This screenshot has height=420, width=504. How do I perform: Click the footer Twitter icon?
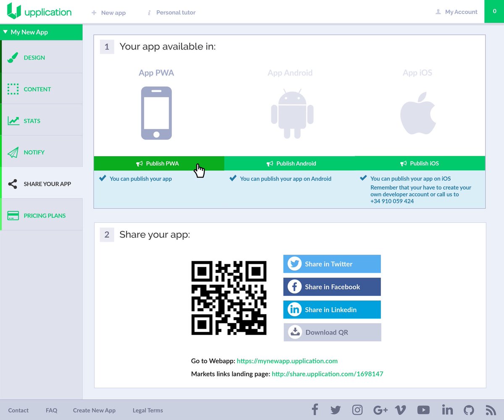click(336, 410)
